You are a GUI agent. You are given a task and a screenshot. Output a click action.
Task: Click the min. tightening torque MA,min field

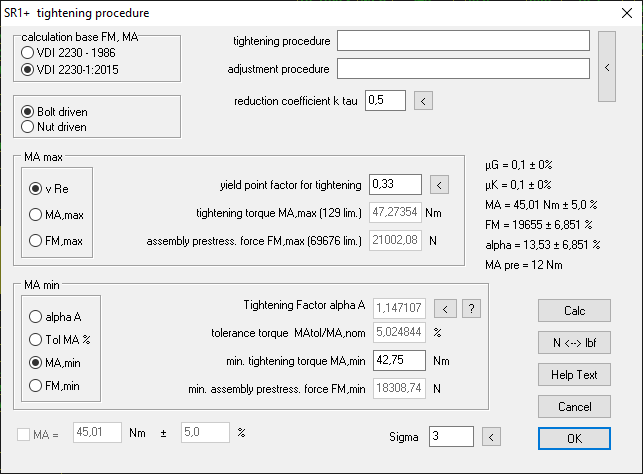(398, 362)
